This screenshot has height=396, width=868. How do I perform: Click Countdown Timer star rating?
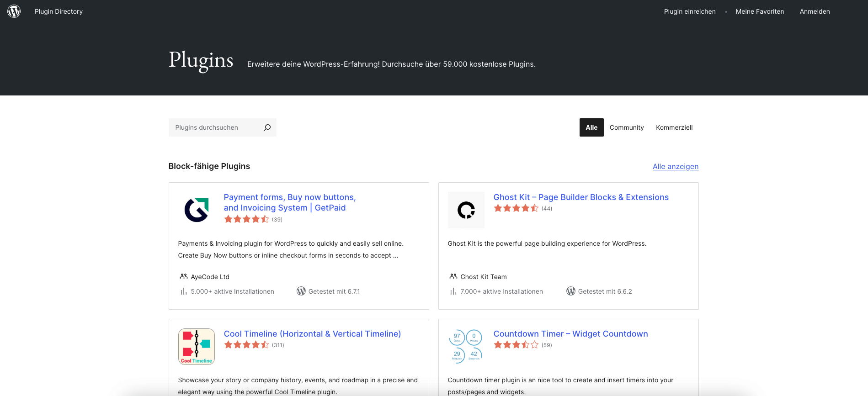[x=516, y=345]
